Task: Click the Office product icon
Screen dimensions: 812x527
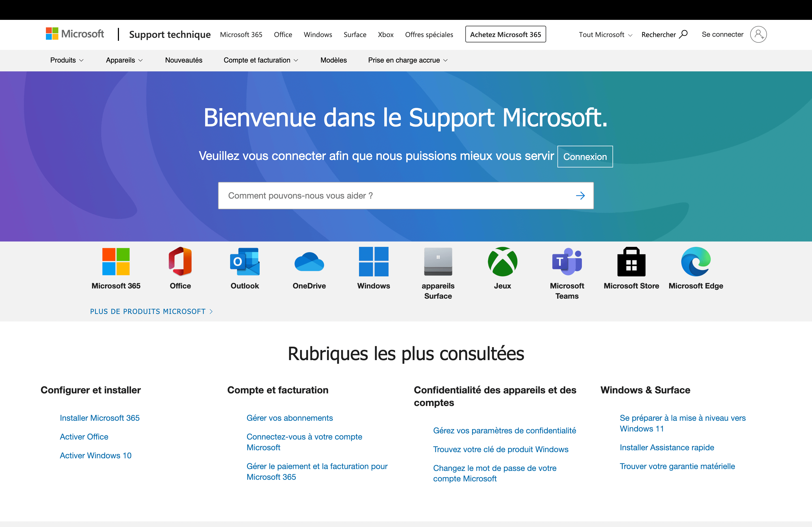Action: [180, 261]
